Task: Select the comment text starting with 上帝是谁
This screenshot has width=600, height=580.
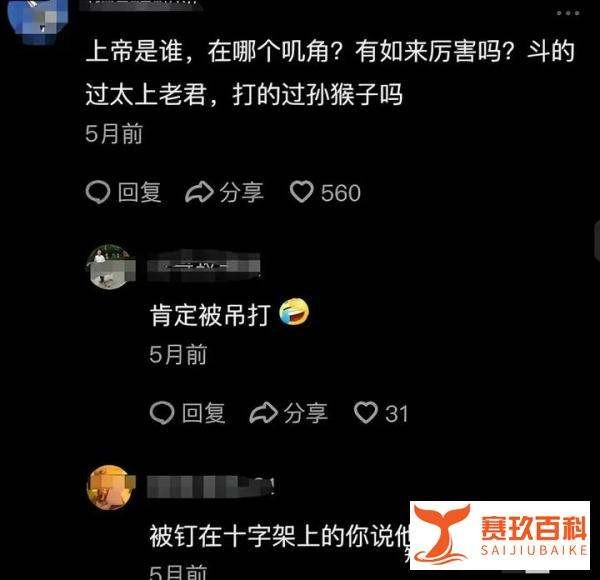Action: 330,73
